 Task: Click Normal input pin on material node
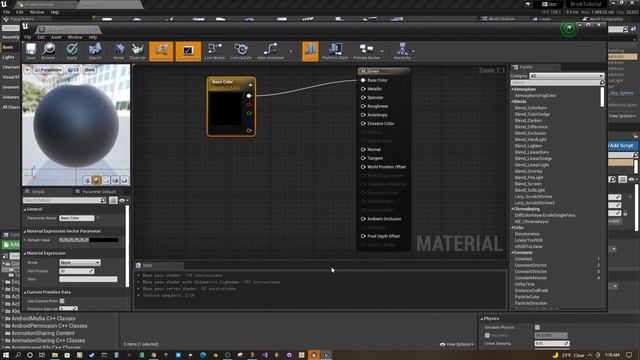click(x=363, y=149)
